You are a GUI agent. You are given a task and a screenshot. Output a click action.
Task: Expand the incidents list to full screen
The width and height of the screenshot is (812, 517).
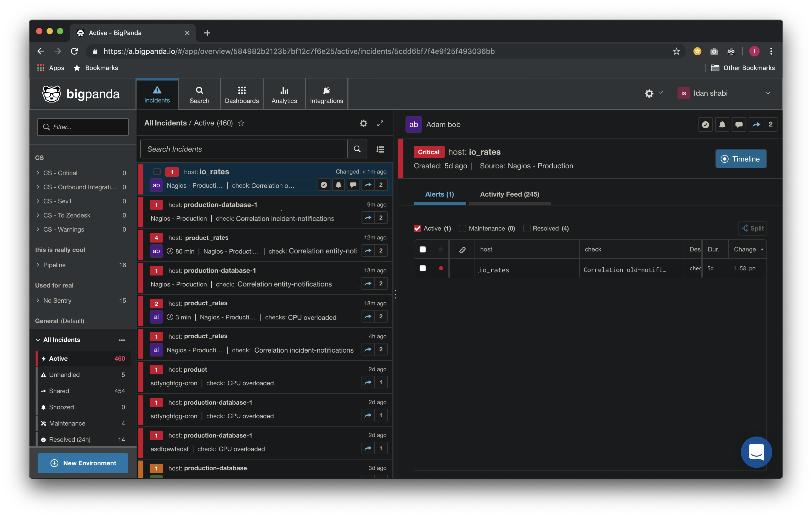[x=380, y=123]
